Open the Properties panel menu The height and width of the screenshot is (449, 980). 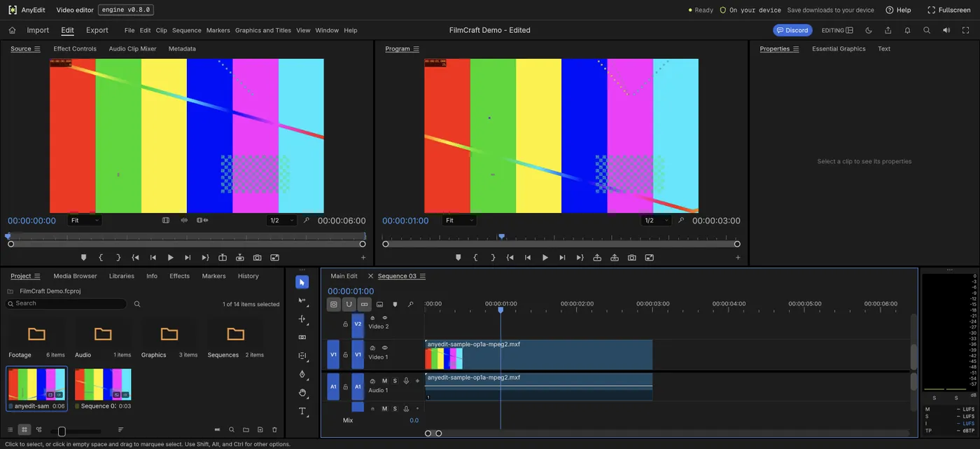click(795, 49)
